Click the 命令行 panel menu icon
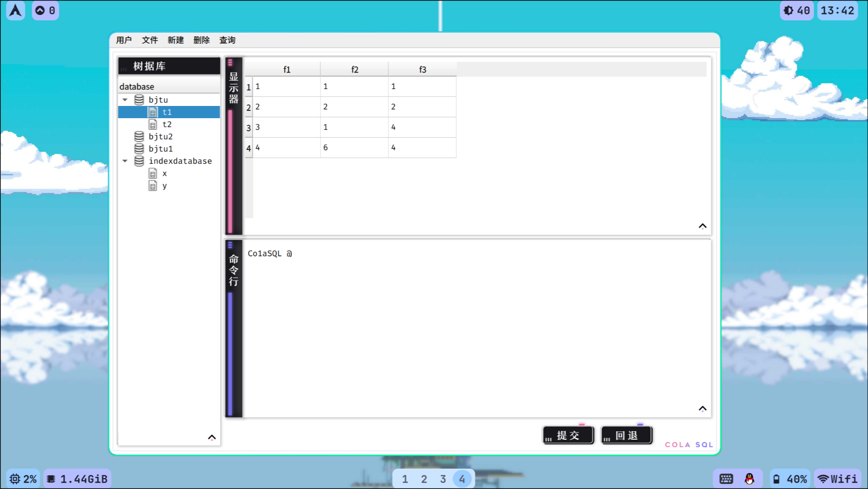 click(x=230, y=245)
